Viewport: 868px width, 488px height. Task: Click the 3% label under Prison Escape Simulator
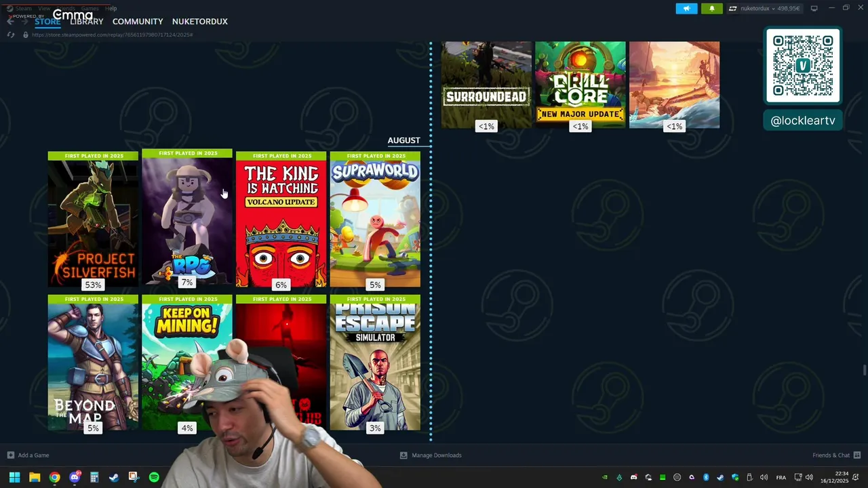click(x=375, y=428)
